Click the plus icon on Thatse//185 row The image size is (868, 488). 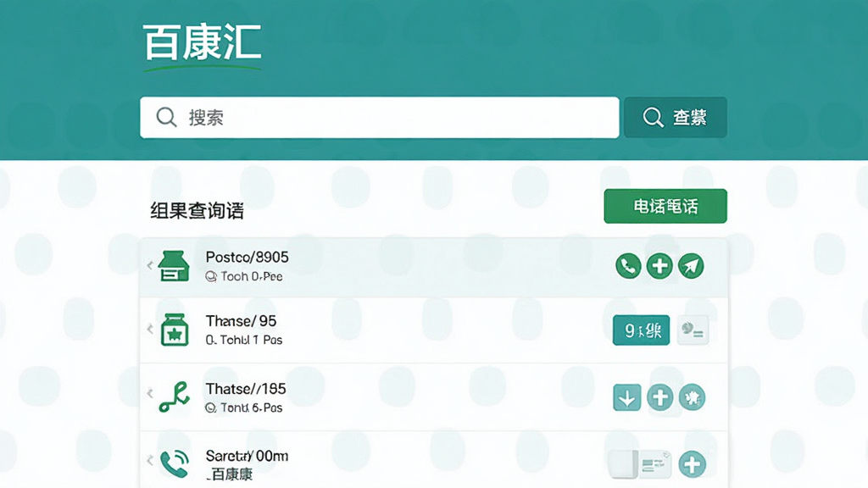[659, 397]
